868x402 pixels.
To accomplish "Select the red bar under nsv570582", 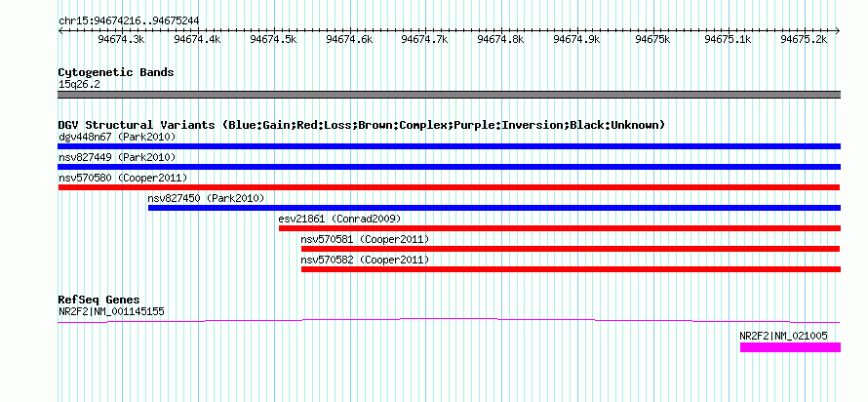I will [571, 269].
